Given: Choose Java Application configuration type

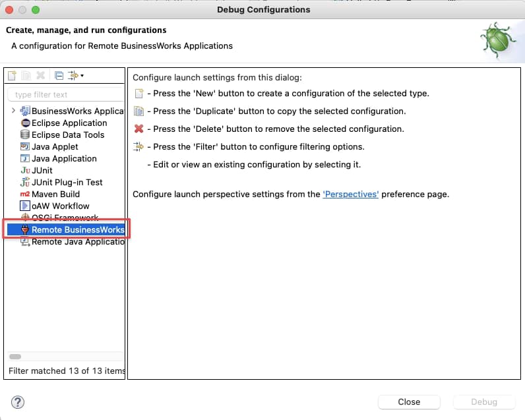Looking at the screenshot, I should (63, 158).
